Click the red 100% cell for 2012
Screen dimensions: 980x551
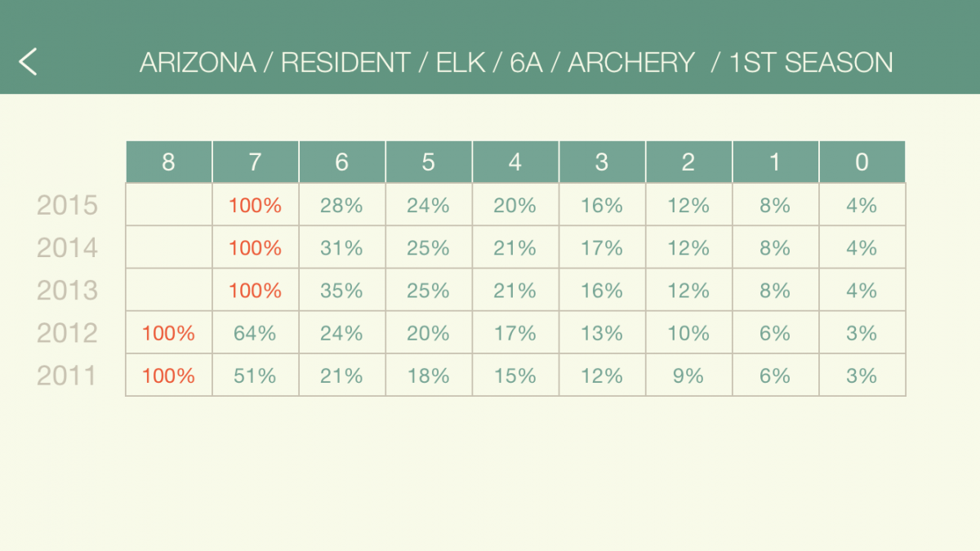[x=169, y=333]
